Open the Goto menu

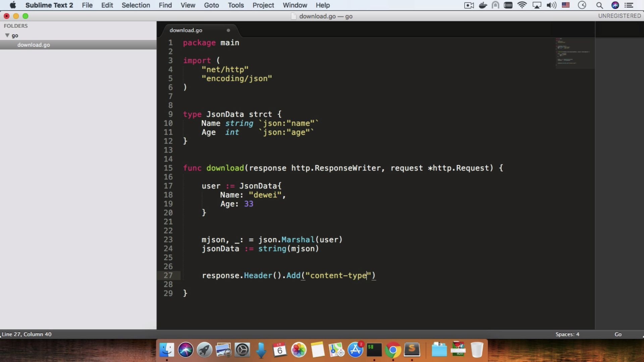pos(211,5)
